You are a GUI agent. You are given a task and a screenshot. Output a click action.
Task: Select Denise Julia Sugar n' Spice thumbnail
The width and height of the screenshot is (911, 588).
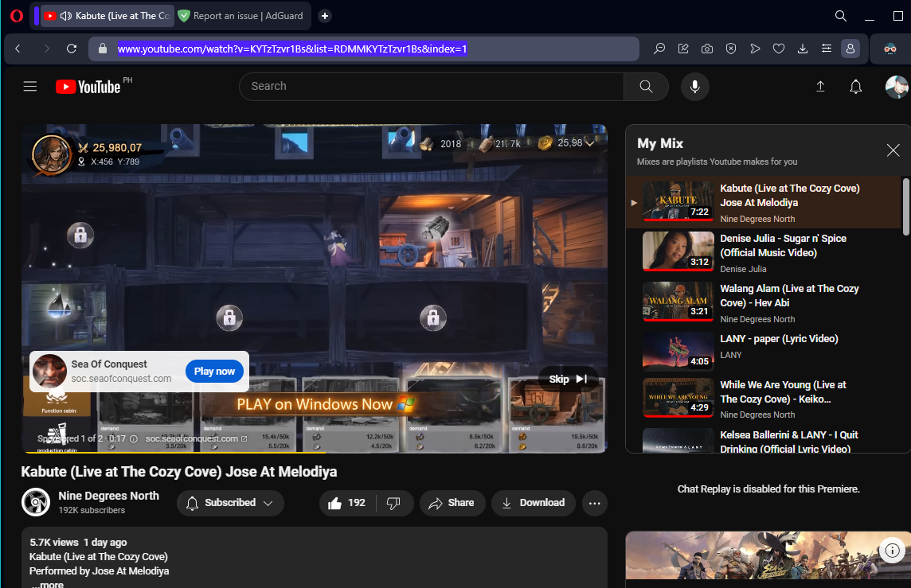tap(678, 251)
